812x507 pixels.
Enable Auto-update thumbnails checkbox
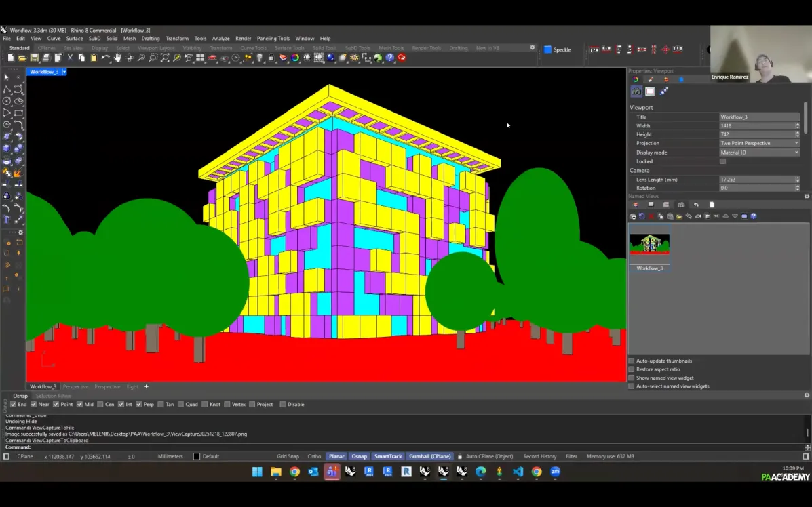click(x=632, y=361)
